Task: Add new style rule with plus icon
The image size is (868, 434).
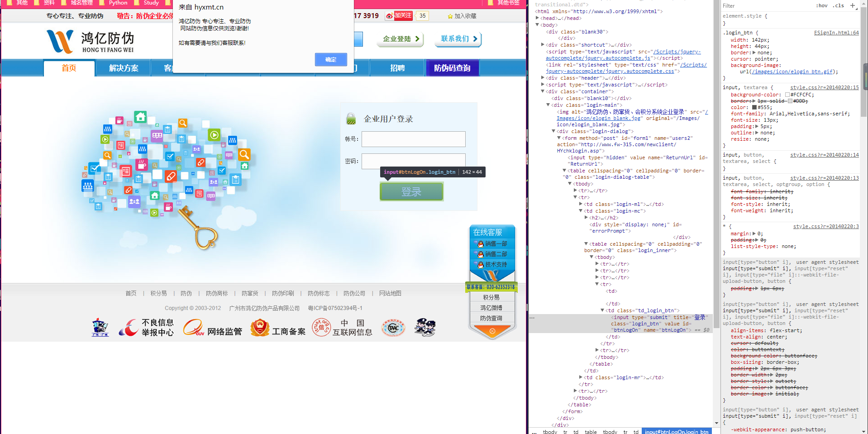Action: [x=853, y=5]
